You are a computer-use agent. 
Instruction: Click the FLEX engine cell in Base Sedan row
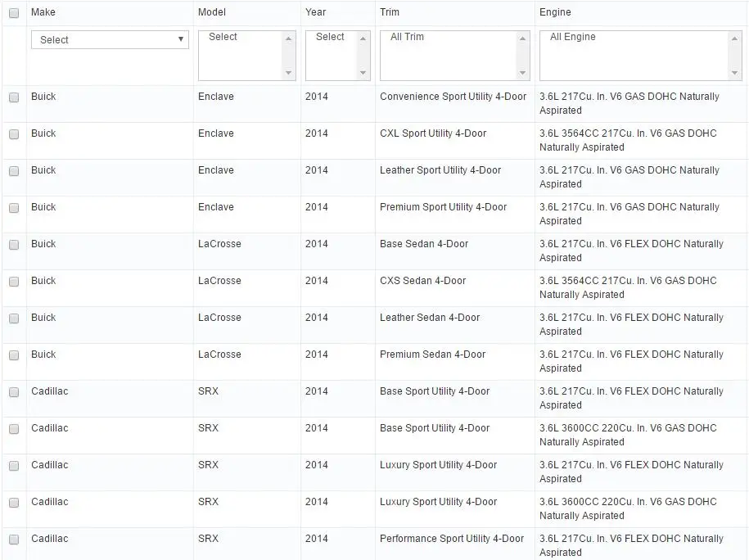point(631,251)
